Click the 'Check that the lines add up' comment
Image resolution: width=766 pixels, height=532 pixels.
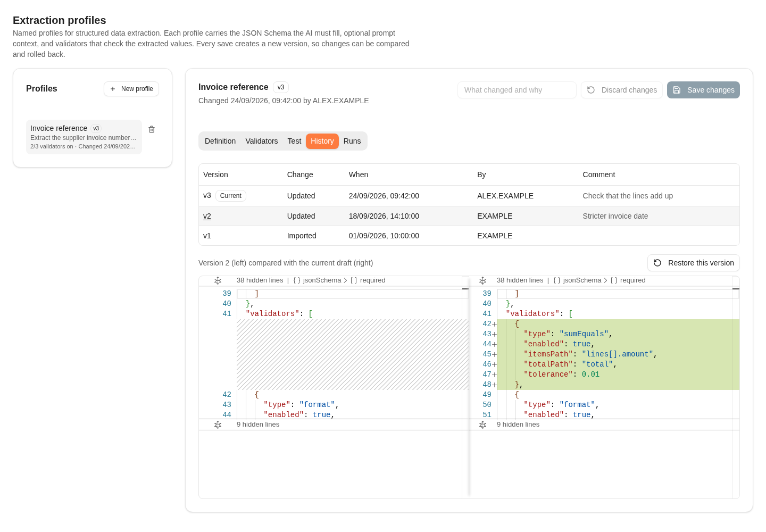coord(628,196)
